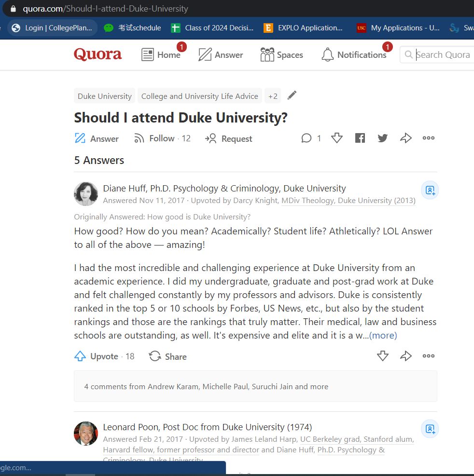474x476 pixels.
Task: Share Diane Huff's answer
Action: (167, 356)
